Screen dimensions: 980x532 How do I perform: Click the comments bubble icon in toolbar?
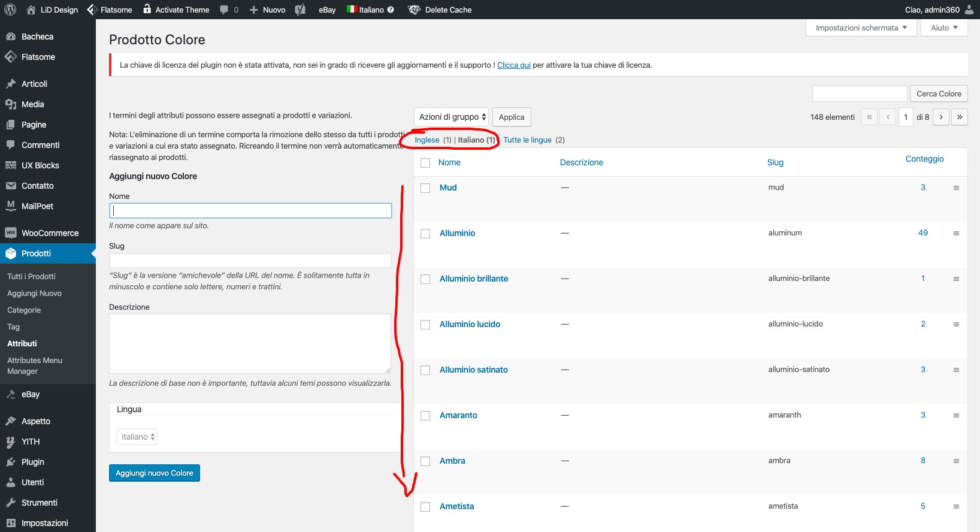(224, 10)
